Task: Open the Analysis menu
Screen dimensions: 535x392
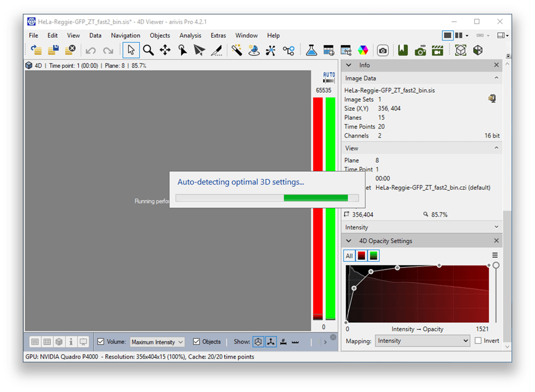Action: coord(190,35)
